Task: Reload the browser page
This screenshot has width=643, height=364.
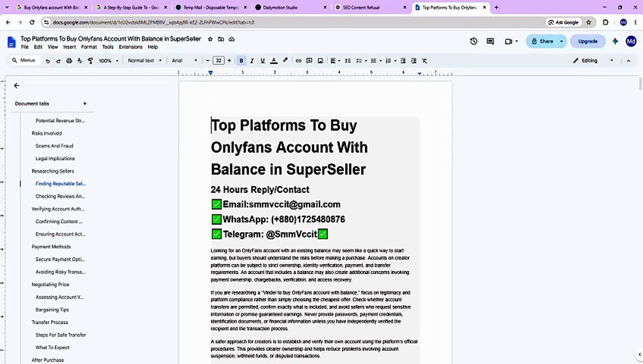Action: [x=32, y=22]
